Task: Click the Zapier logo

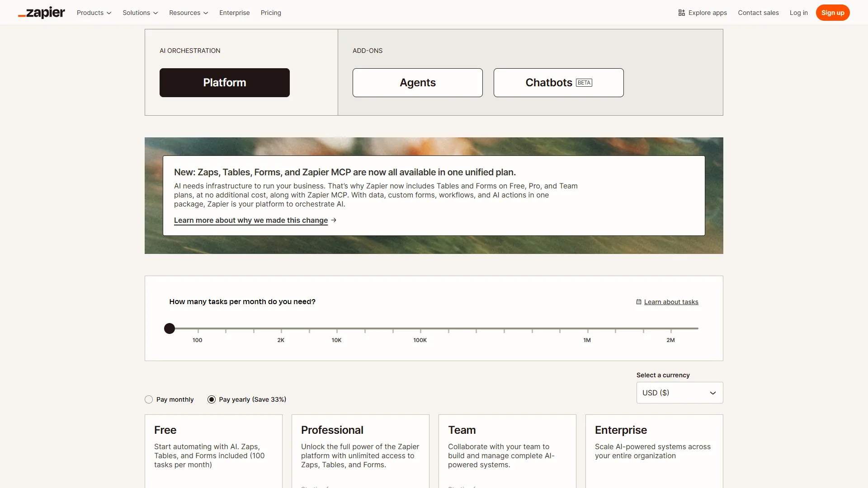Action: pyautogui.click(x=42, y=13)
